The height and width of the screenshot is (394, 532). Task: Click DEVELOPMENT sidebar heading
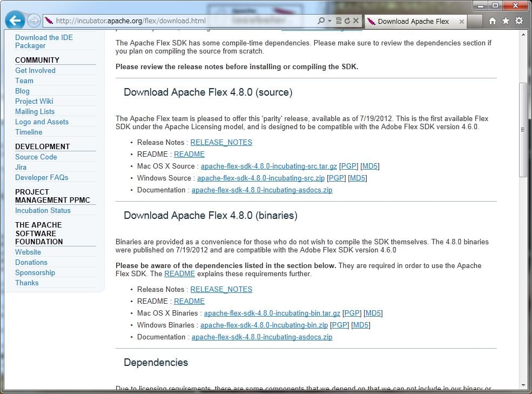tap(43, 146)
